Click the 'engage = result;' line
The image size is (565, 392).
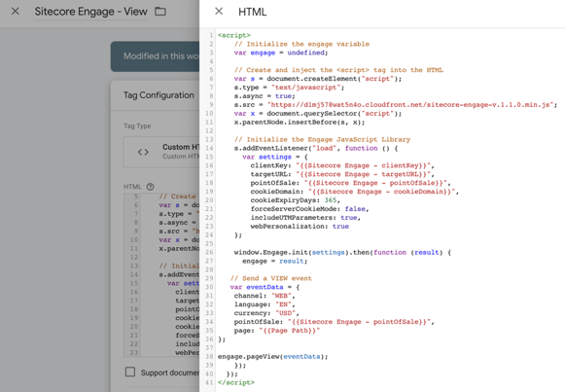pyautogui.click(x=274, y=262)
